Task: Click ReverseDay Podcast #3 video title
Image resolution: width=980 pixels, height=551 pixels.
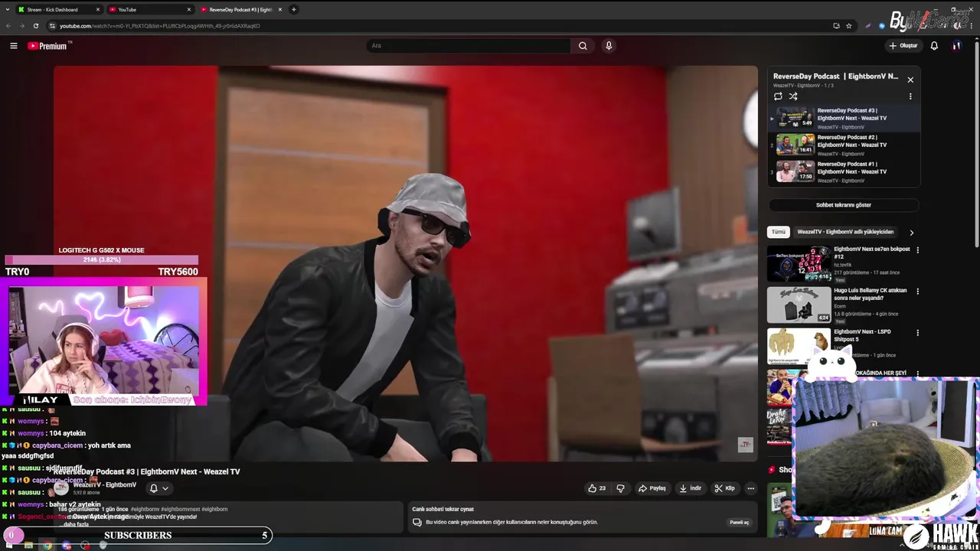Action: point(147,471)
